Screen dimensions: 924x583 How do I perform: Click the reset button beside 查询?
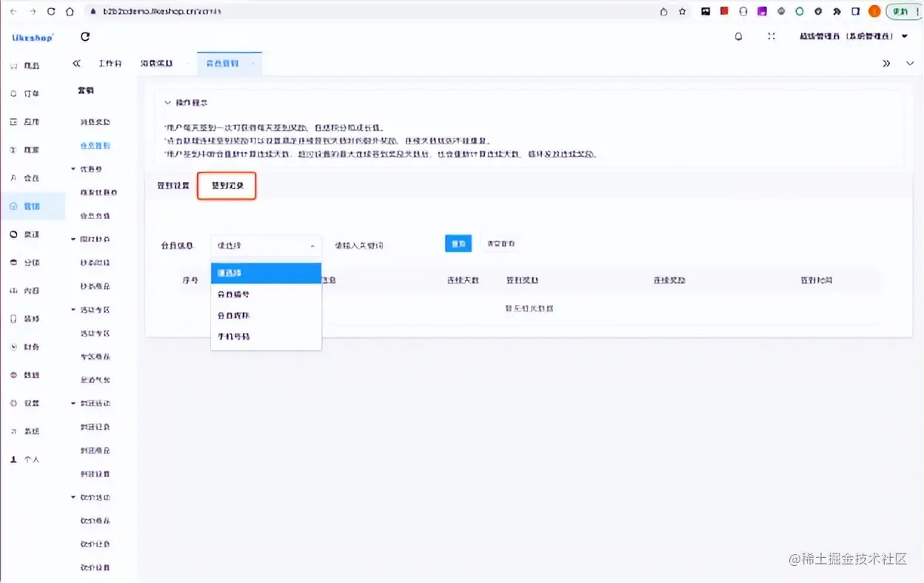[x=501, y=243]
